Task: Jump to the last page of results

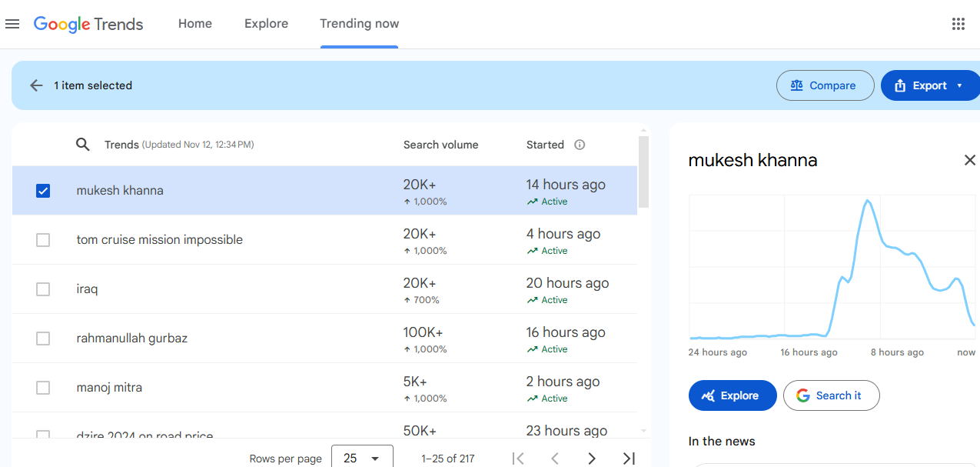Action: click(628, 459)
